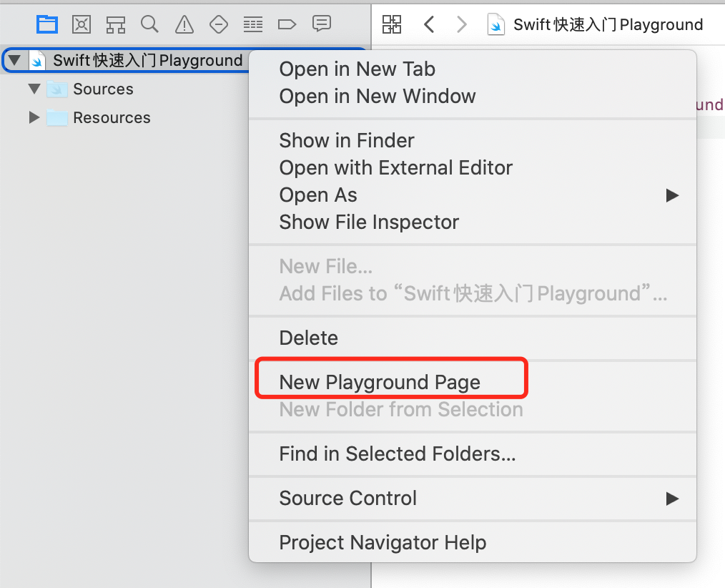Image resolution: width=725 pixels, height=588 pixels.
Task: Choose Open As menu entry
Action: (318, 195)
